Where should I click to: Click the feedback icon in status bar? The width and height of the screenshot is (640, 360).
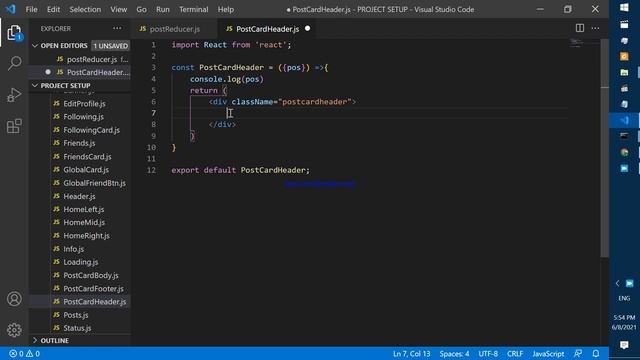click(578, 353)
